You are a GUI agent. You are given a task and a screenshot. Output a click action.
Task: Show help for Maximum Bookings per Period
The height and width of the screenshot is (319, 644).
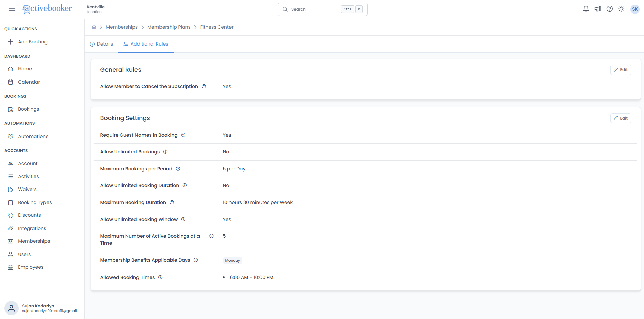(178, 169)
